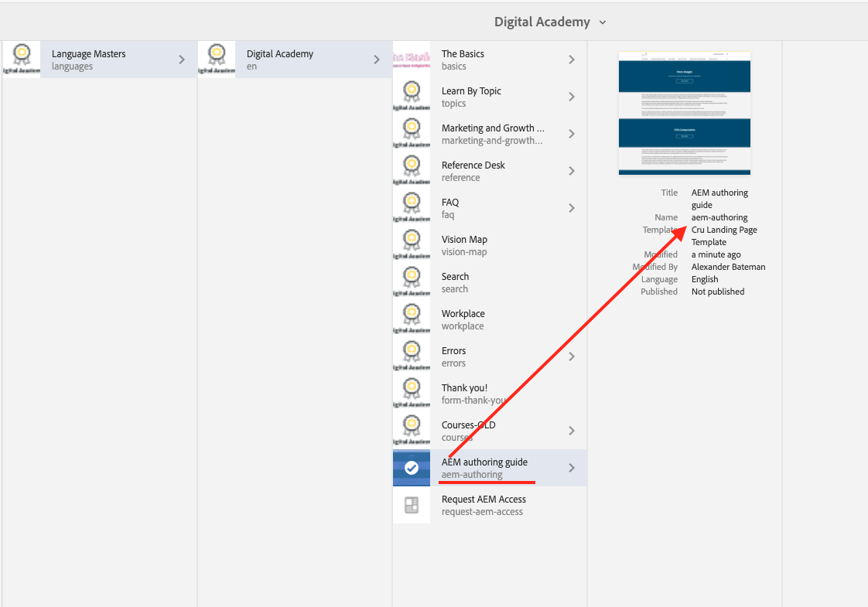The width and height of the screenshot is (868, 607).
Task: Select Marketing and Growth row title
Action: pyautogui.click(x=493, y=128)
